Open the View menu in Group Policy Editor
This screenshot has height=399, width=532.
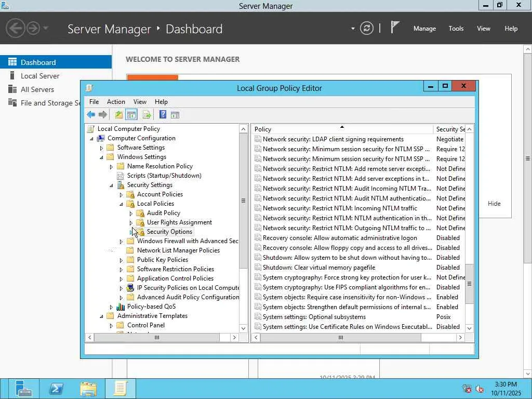(140, 102)
